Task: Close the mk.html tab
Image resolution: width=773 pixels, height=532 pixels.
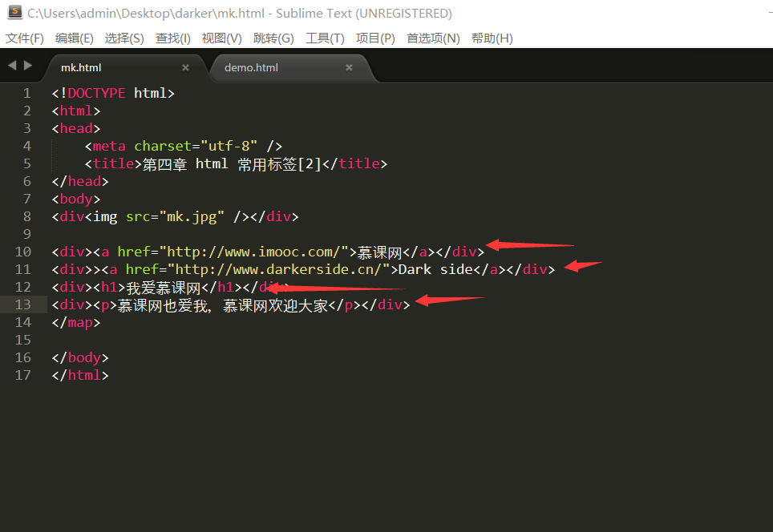Action: [x=185, y=67]
